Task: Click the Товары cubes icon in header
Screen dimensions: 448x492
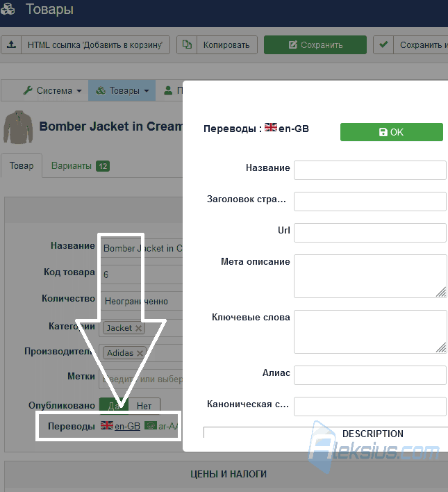Action: click(8, 9)
